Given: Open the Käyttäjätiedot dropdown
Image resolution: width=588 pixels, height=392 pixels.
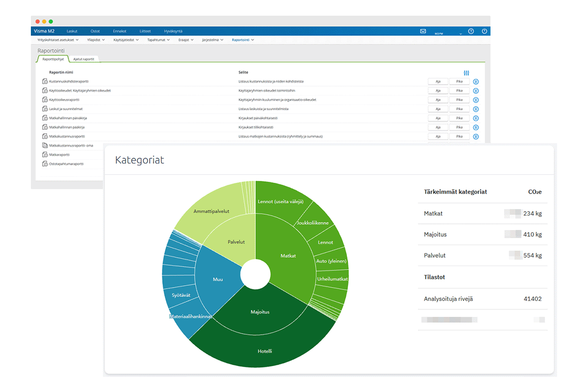Looking at the screenshot, I should [x=126, y=40].
